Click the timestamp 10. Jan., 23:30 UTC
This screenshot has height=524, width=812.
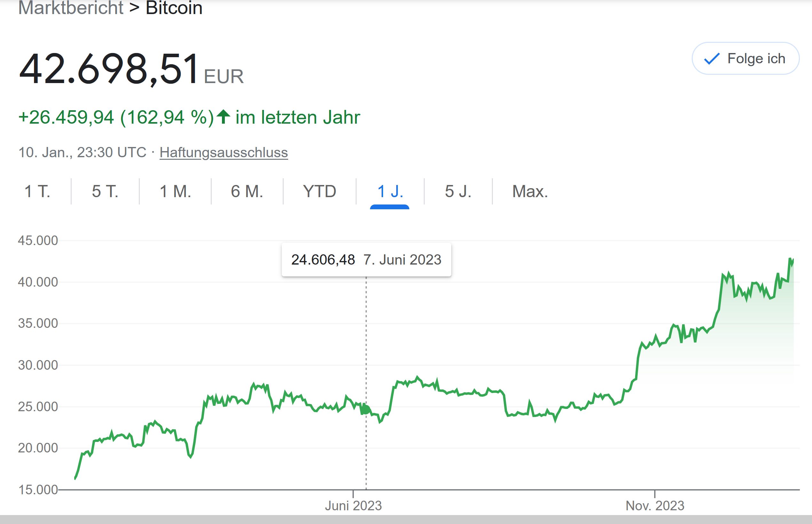(x=83, y=152)
